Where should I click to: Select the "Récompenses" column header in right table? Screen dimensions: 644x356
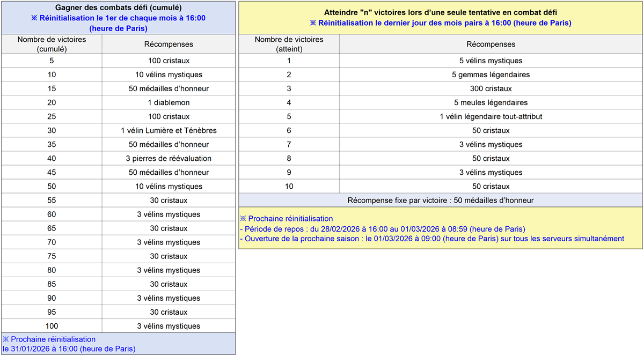point(491,44)
